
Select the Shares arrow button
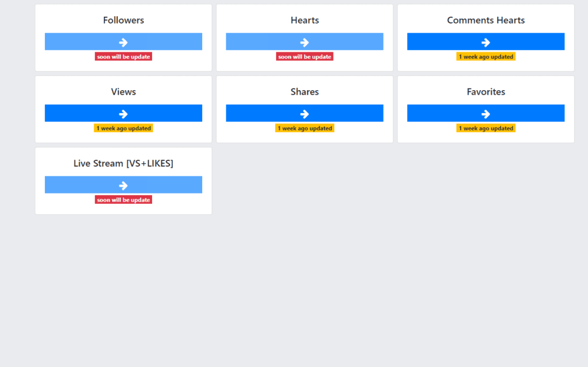click(304, 114)
